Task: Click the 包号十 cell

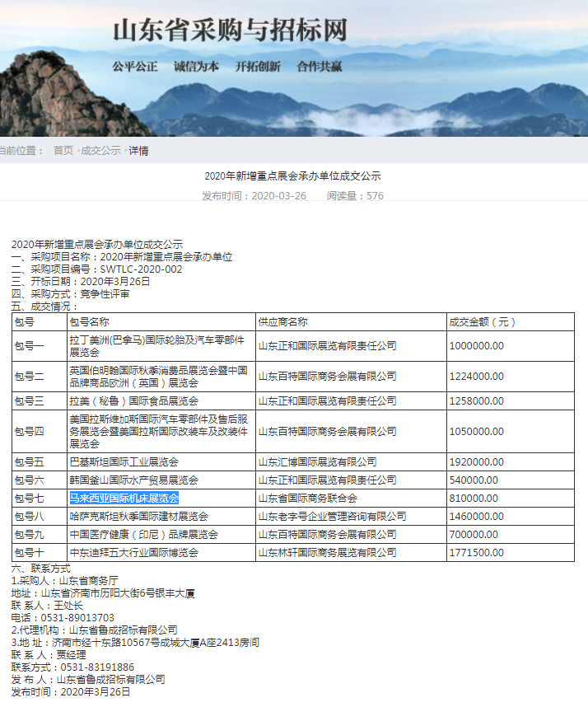Action: point(40,552)
